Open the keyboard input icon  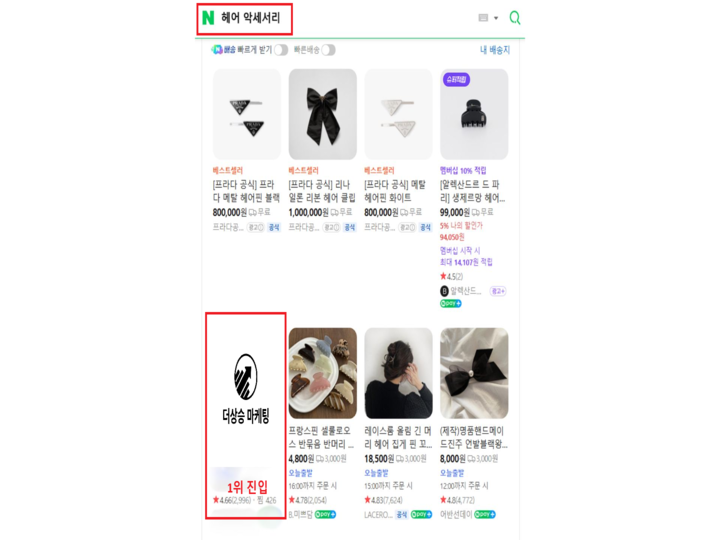(483, 17)
